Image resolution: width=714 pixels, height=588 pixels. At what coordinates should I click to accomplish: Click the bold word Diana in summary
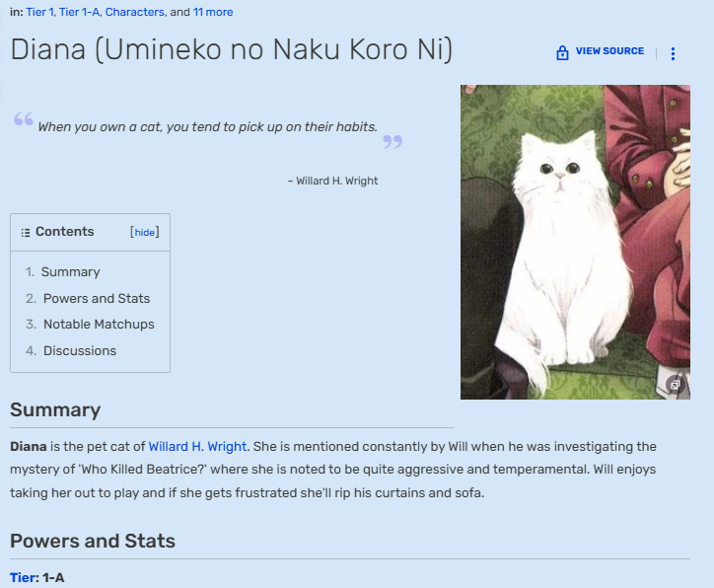29,446
